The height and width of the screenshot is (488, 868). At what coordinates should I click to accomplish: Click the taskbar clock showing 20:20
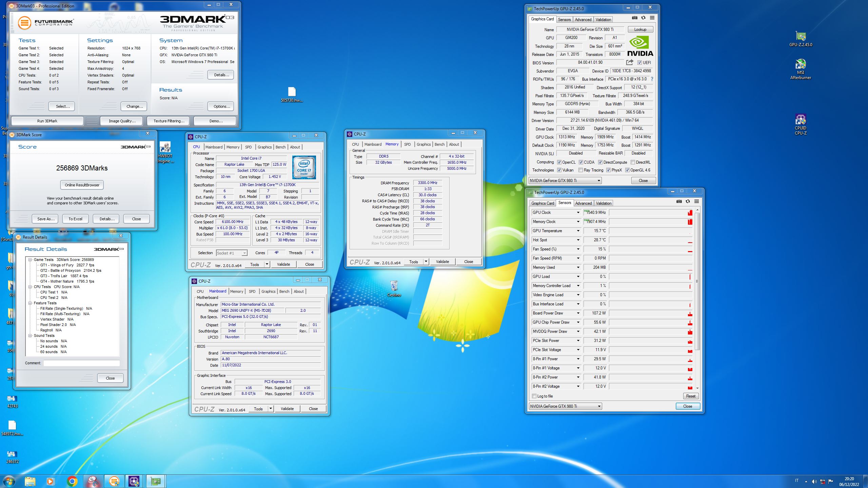849,482
